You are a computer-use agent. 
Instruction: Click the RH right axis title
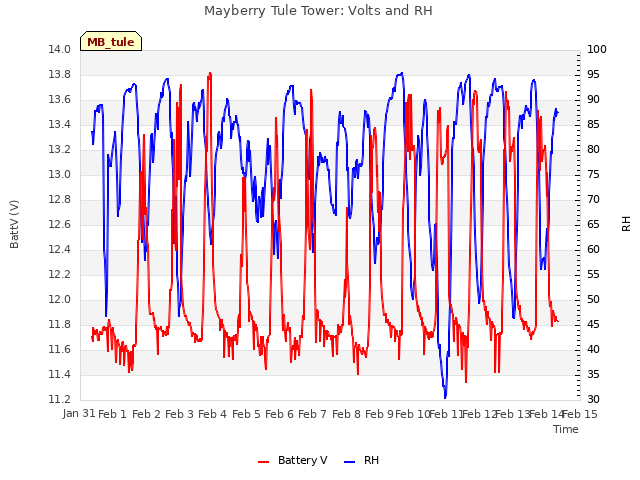[x=626, y=224]
